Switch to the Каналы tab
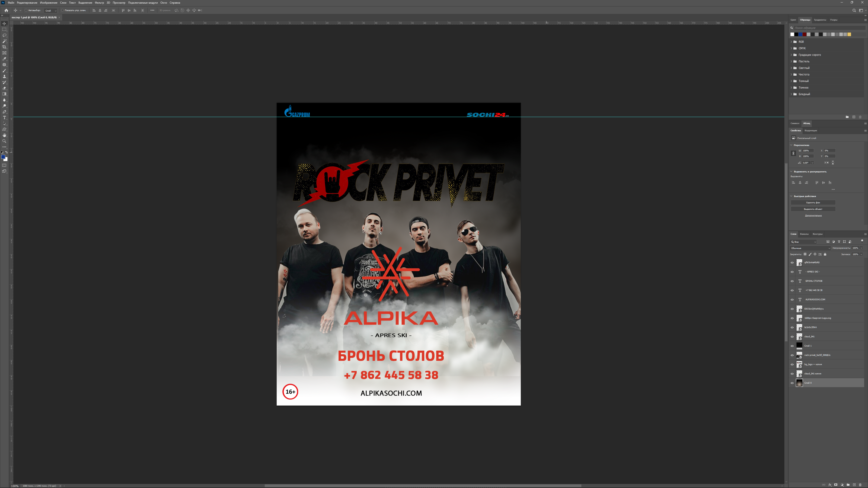This screenshot has height=488, width=868. click(804, 234)
